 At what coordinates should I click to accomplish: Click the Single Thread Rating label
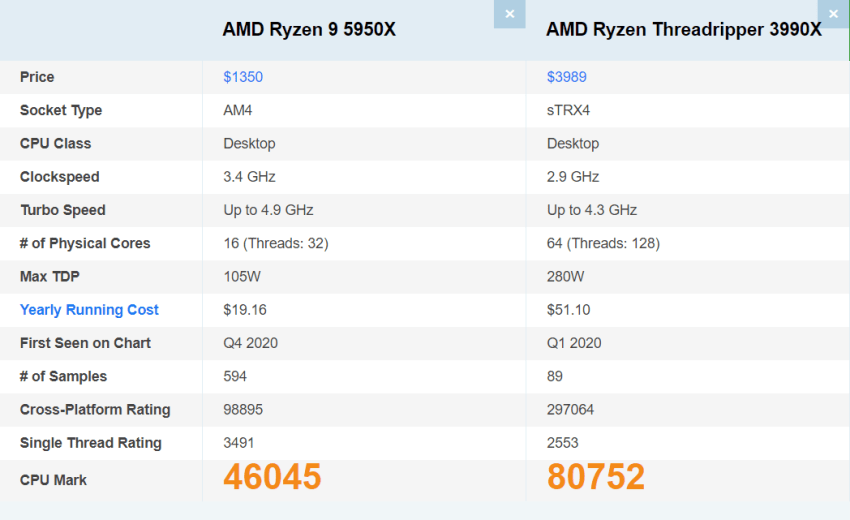click(90, 443)
